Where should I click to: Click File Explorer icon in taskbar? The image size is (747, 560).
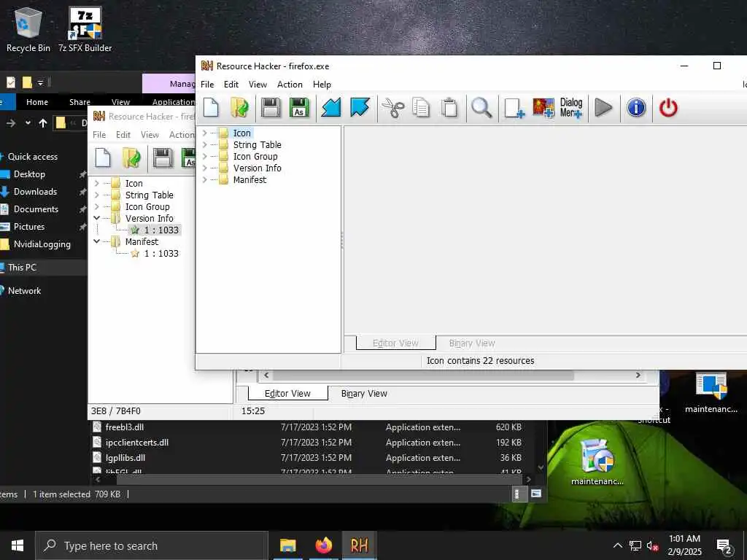tap(287, 545)
